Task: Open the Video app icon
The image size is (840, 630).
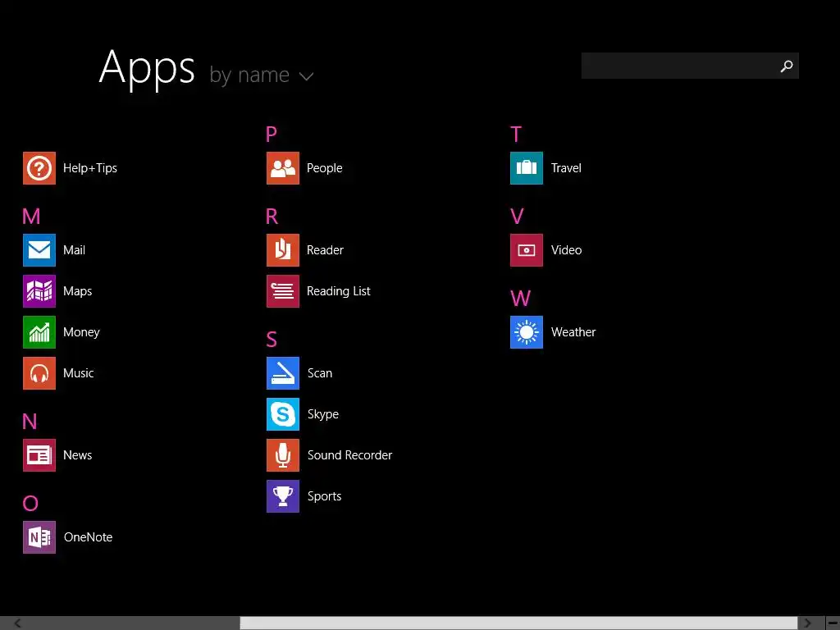Action: coord(527,250)
